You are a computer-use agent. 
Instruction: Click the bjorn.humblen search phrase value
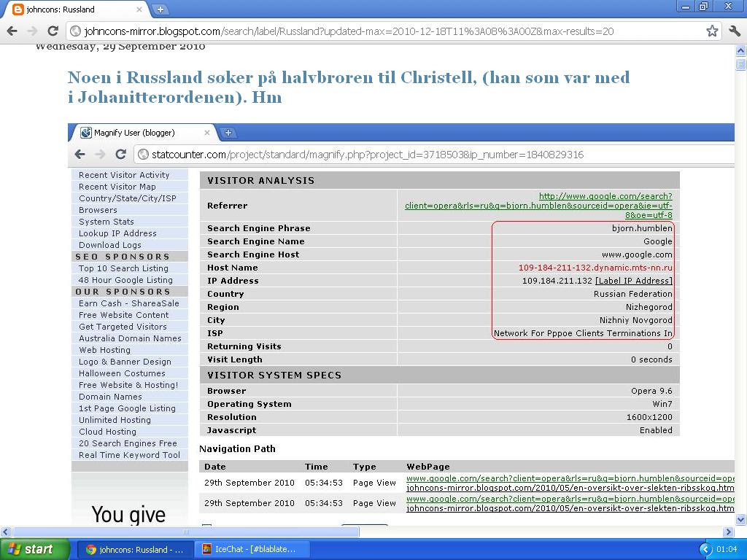pos(642,228)
